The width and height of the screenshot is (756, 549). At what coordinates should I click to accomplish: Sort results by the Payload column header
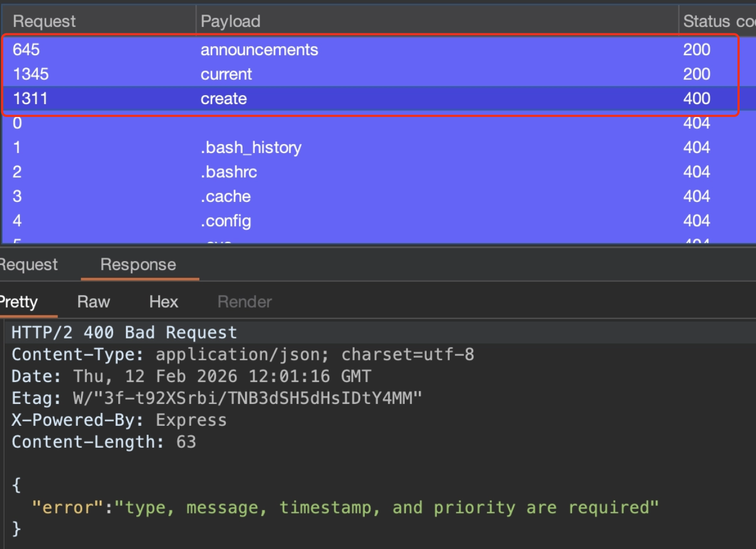tap(230, 21)
